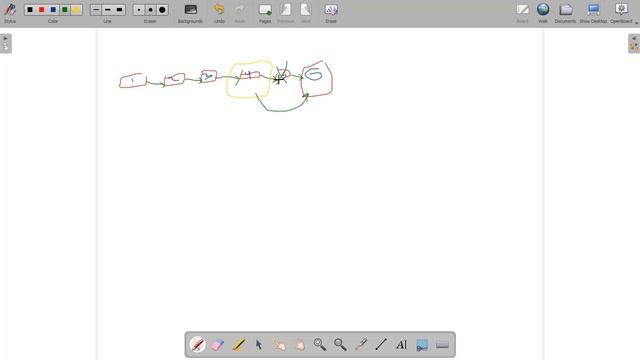
Task: Select the Draw lines tool
Action: [381, 344]
